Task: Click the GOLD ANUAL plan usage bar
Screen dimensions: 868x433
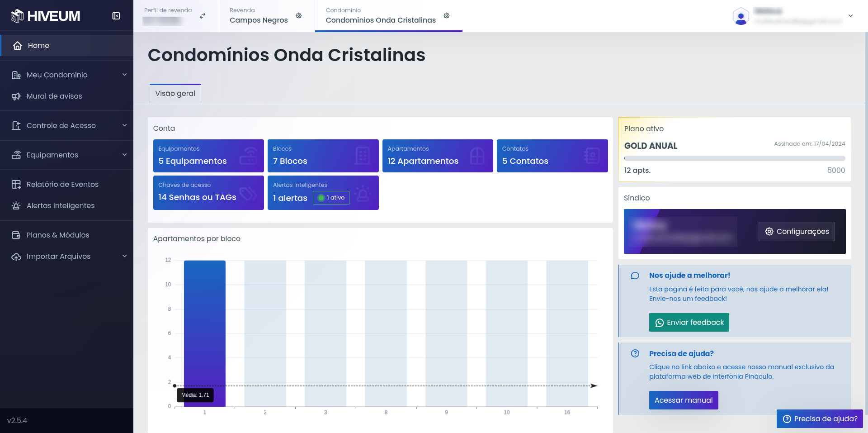Action: point(734,158)
